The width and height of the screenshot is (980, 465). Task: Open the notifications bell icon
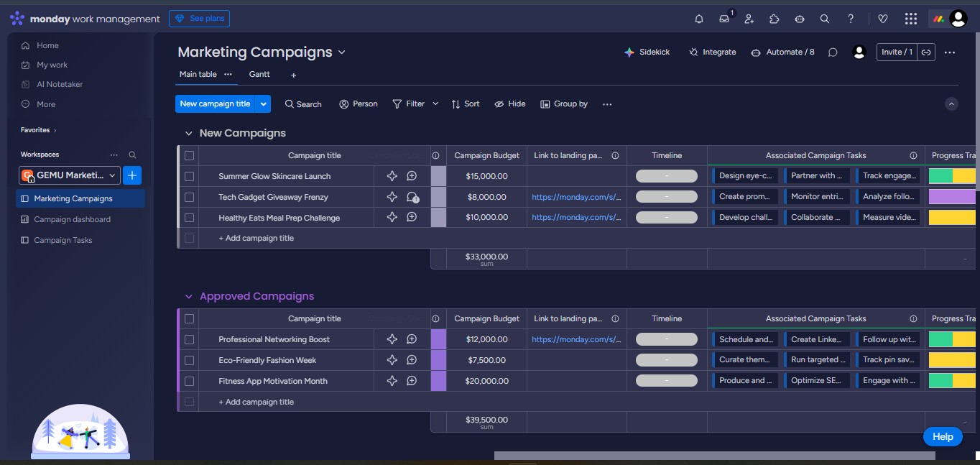coord(698,19)
